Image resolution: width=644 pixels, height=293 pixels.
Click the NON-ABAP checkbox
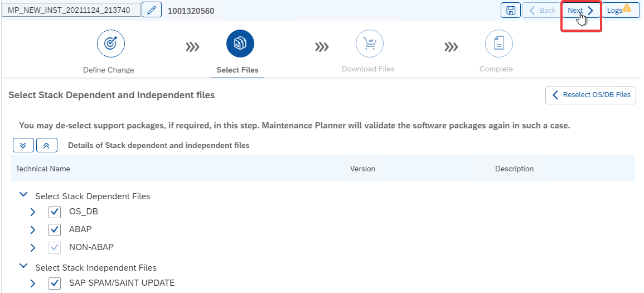point(55,247)
